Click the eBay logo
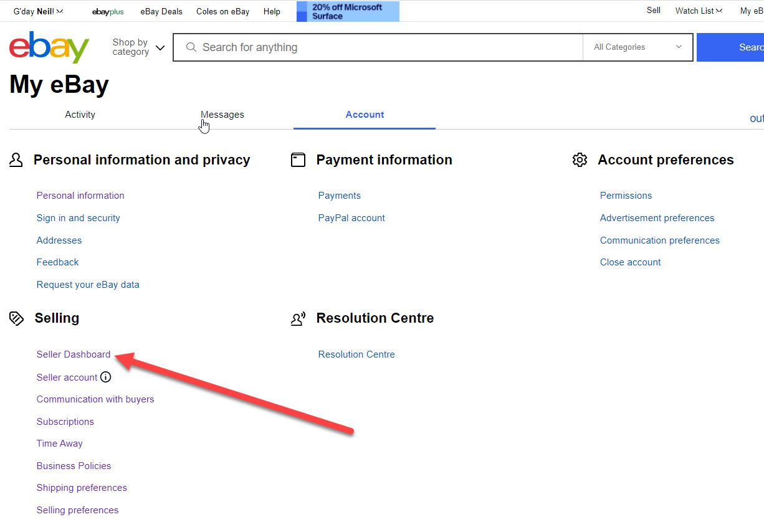 49,47
